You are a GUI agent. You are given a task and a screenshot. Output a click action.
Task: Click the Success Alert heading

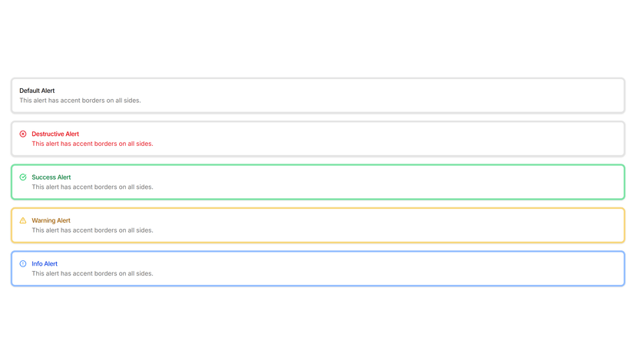51,177
